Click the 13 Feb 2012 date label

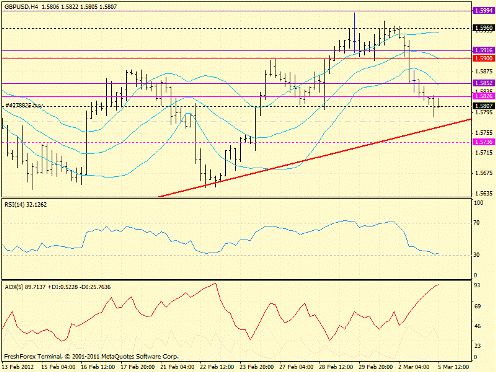17,367
